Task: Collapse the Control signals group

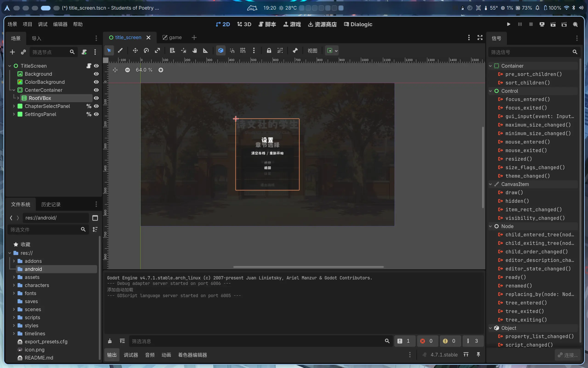Action: point(490,91)
